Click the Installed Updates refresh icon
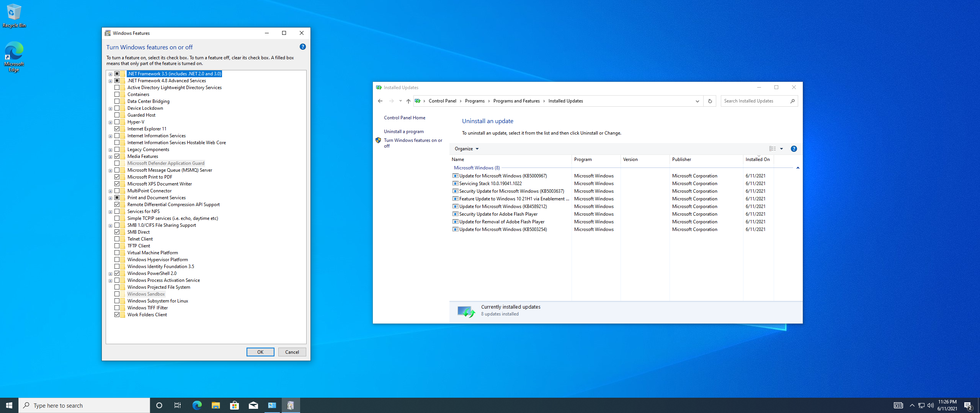Viewport: 980px width, 413px height. point(710,101)
